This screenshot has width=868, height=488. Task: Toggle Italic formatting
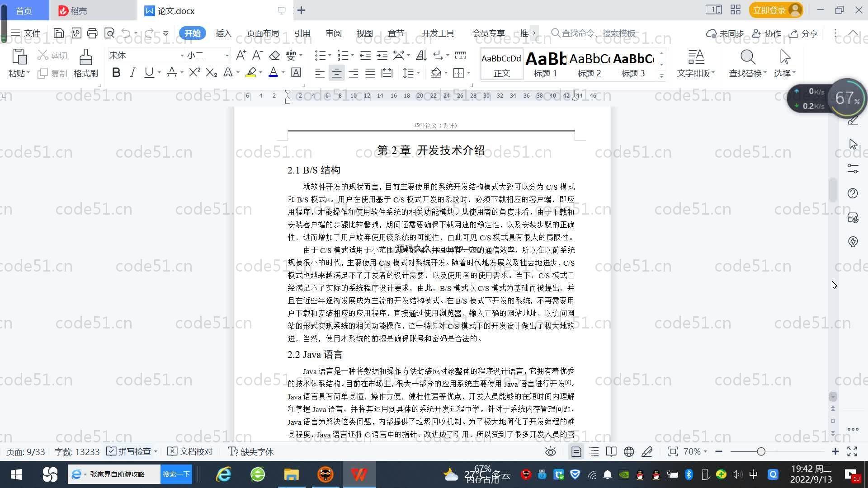pos(132,72)
